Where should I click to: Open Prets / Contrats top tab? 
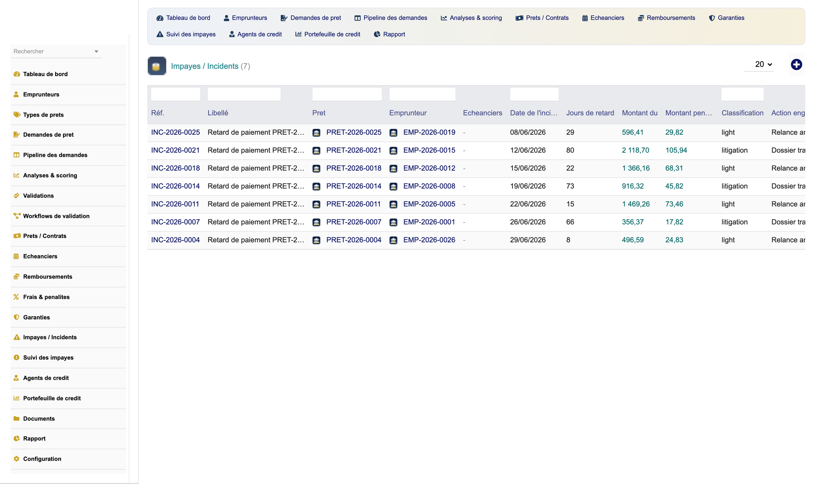click(542, 18)
